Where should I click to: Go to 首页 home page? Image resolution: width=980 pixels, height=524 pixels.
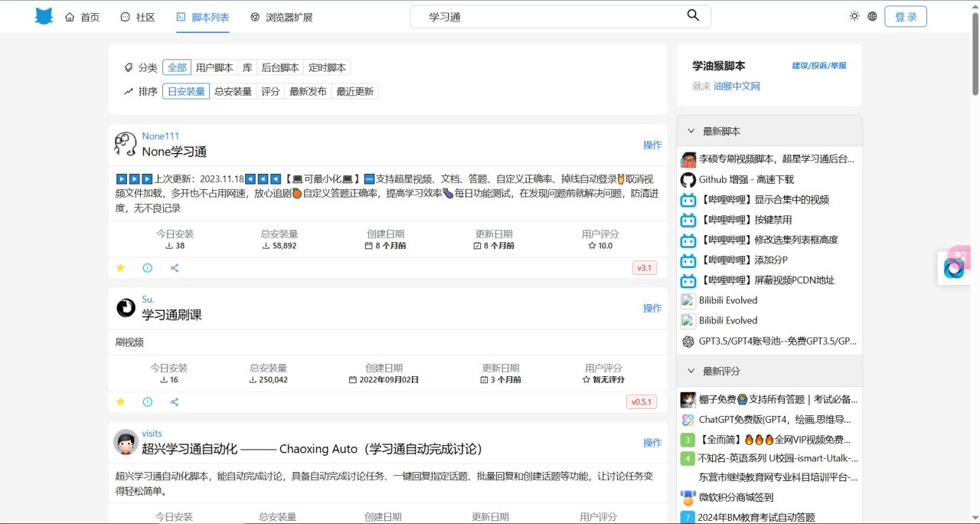click(82, 17)
